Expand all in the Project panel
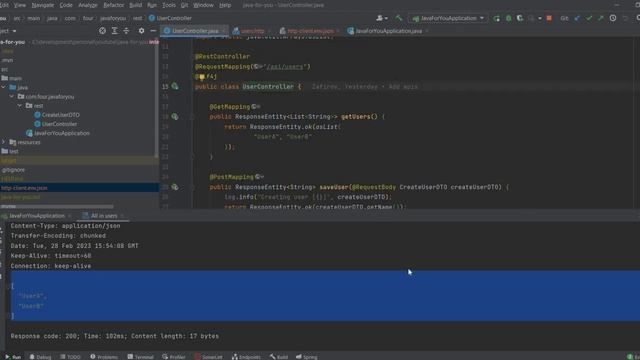 coord(114,31)
